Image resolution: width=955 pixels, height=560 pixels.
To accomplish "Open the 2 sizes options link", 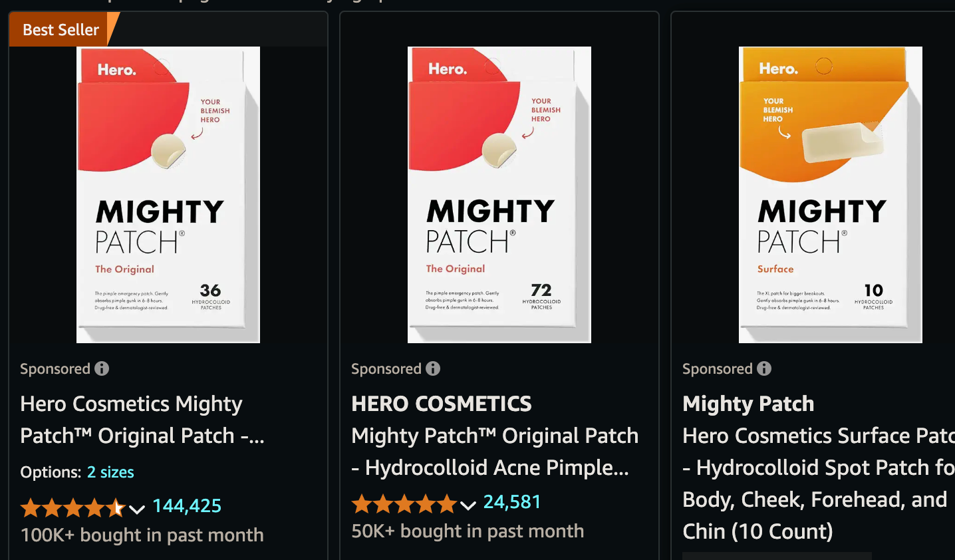I will tap(110, 472).
